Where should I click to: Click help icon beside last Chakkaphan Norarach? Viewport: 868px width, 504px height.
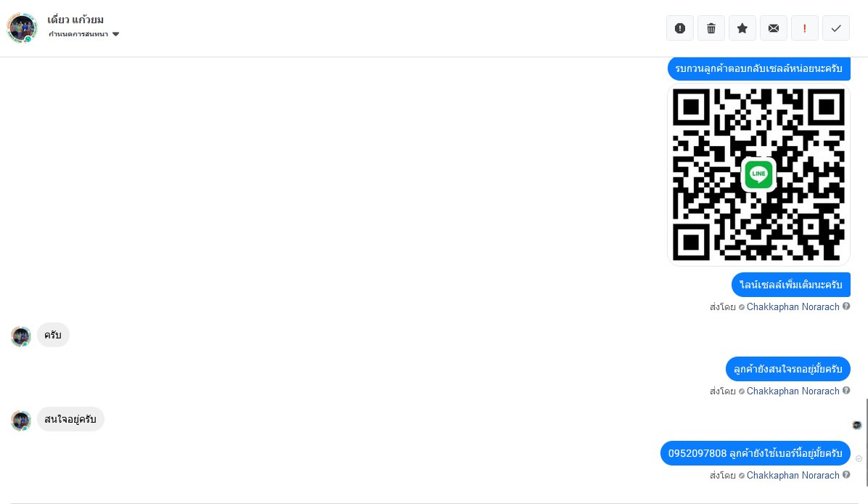(846, 475)
